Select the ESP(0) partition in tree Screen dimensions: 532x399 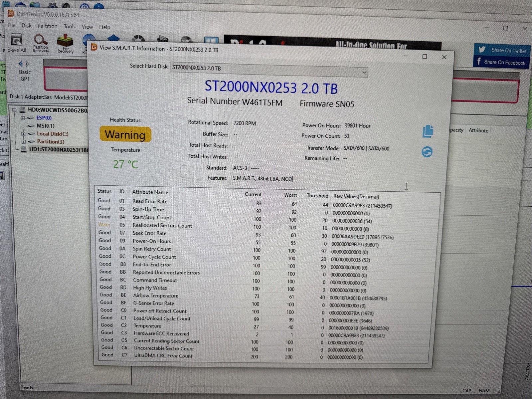(44, 118)
